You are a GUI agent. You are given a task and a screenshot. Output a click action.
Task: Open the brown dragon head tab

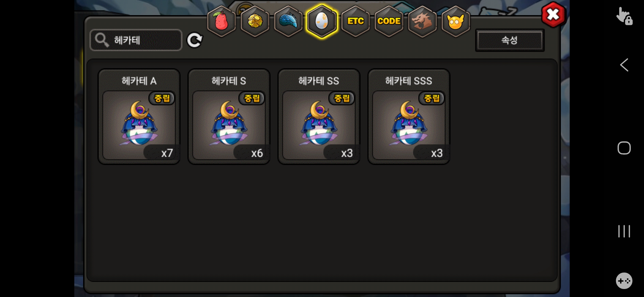click(x=422, y=21)
